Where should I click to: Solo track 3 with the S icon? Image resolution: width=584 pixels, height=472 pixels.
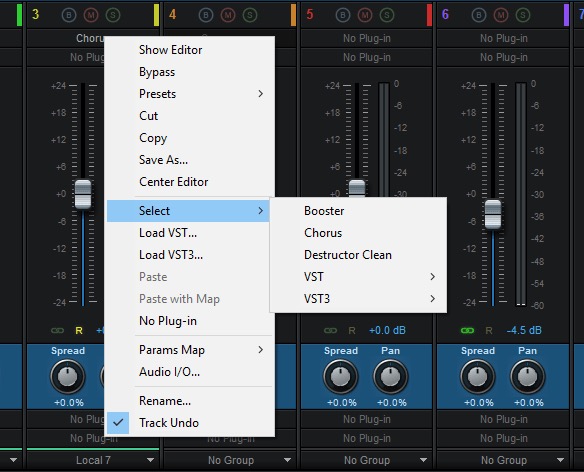(x=113, y=15)
